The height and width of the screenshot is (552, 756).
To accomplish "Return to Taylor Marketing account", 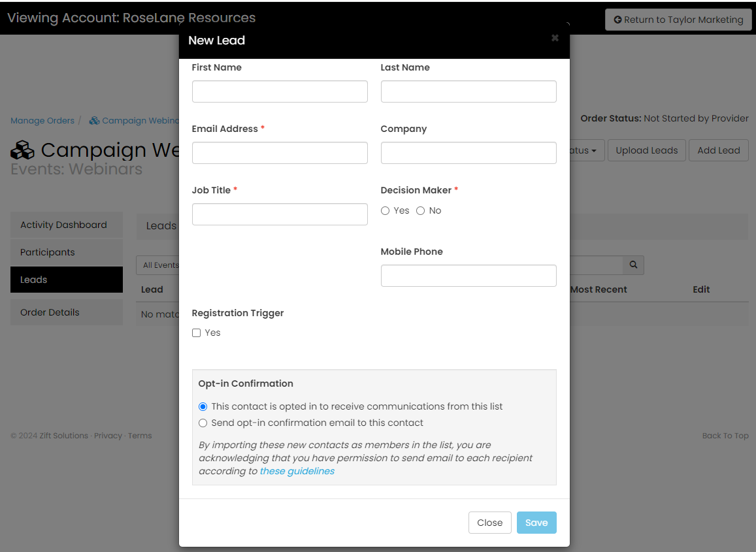I will coord(678,20).
